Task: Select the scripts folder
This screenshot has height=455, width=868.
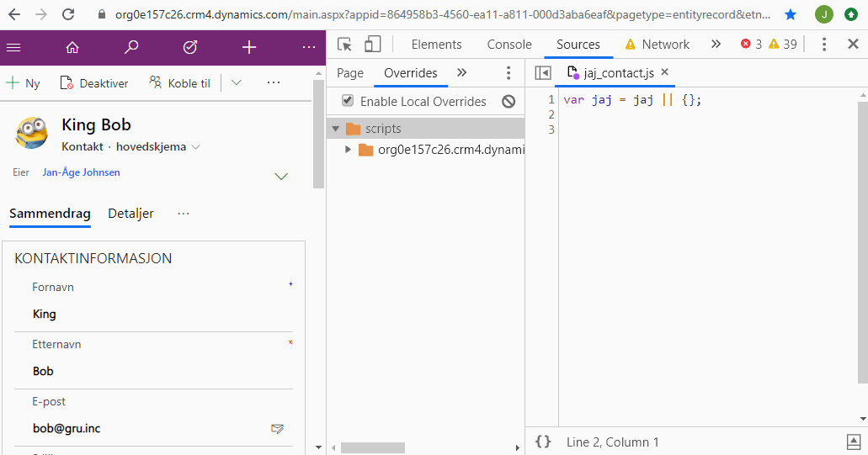Action: [425, 129]
